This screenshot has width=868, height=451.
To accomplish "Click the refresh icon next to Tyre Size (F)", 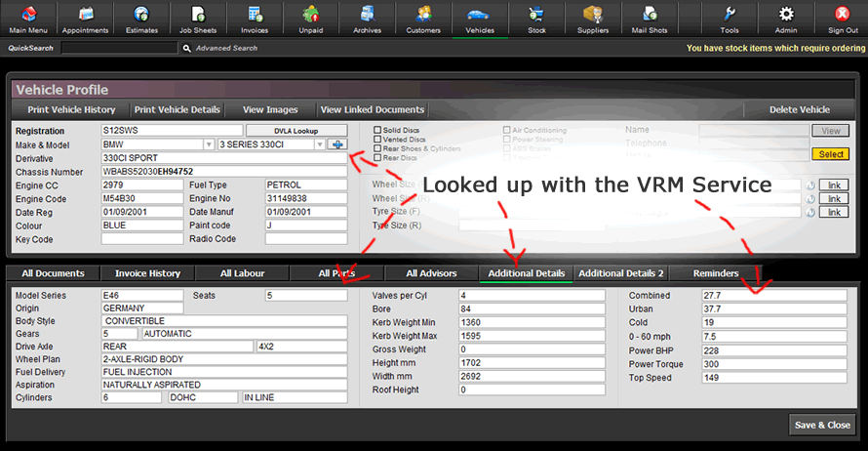I will 810,212.
